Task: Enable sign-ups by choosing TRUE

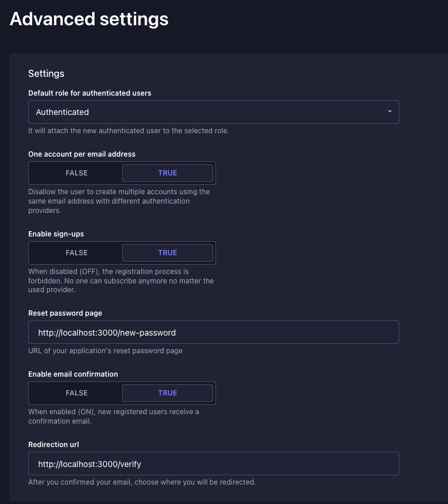Action: click(x=167, y=253)
